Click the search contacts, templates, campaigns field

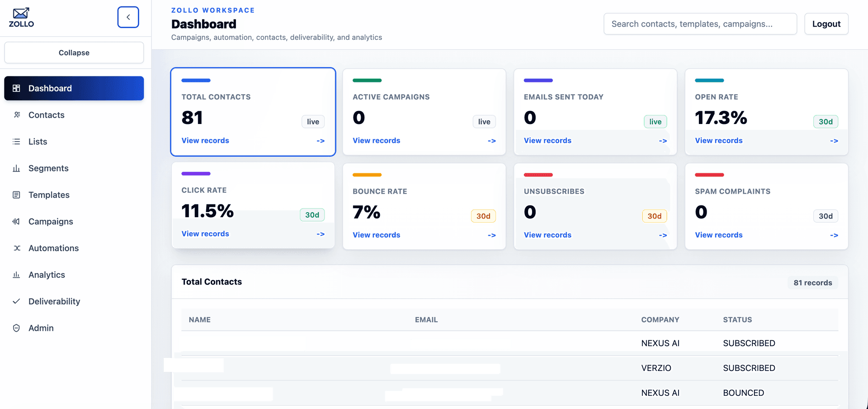(700, 24)
